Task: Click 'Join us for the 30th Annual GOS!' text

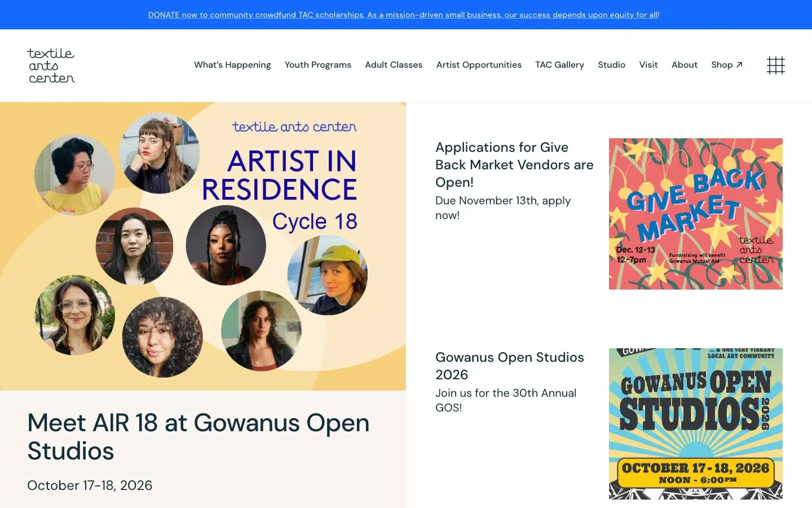Action: click(506, 400)
